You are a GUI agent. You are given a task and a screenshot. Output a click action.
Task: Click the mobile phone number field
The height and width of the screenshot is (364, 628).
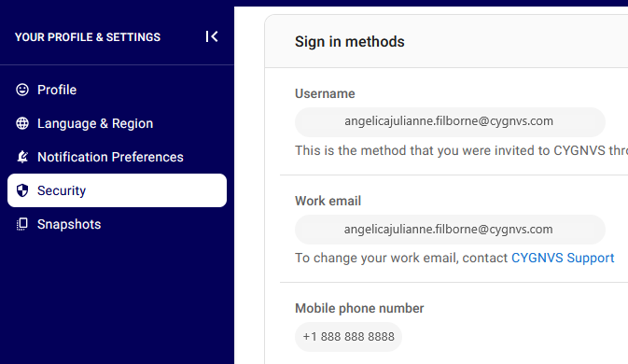point(348,337)
